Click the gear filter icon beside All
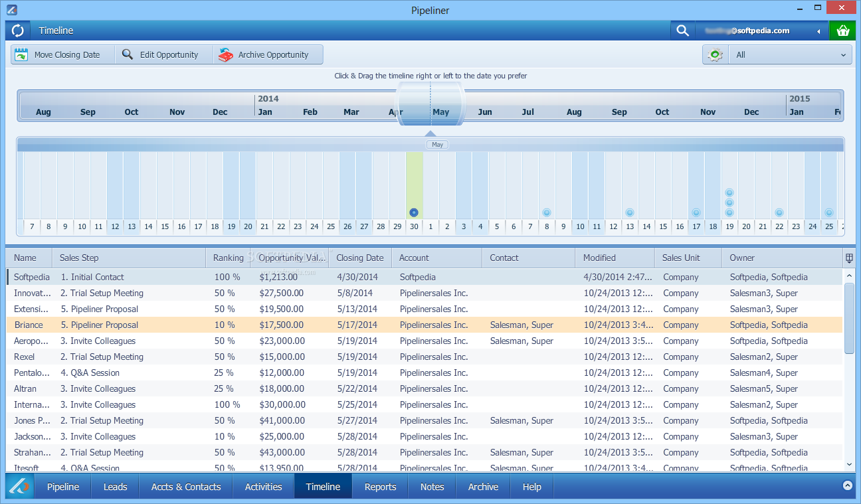 (716, 55)
